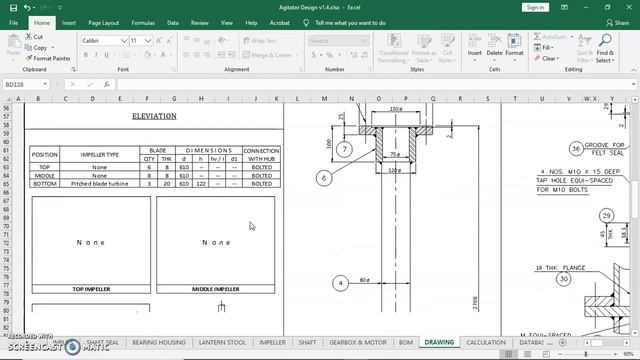
Task: Switch to Normal view
Action: pos(508,354)
